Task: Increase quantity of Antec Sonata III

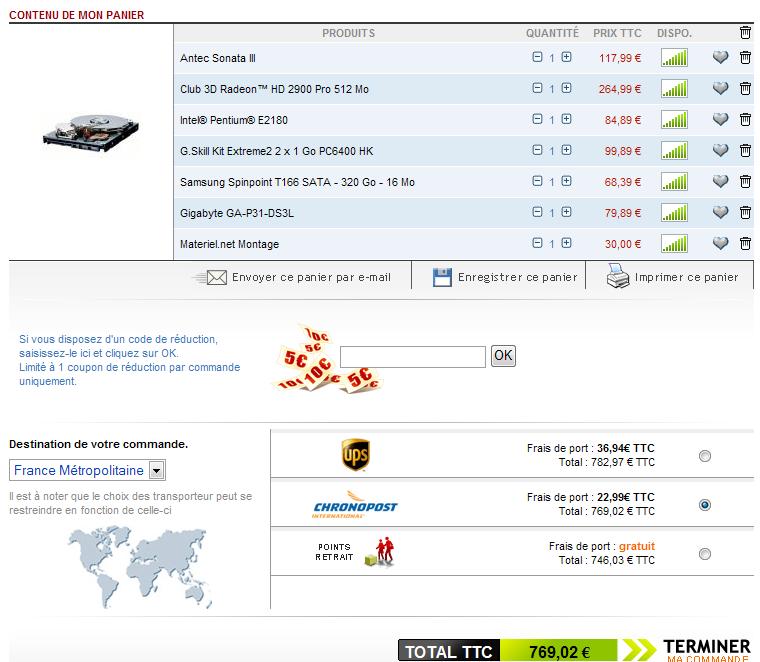Action: [x=566, y=57]
